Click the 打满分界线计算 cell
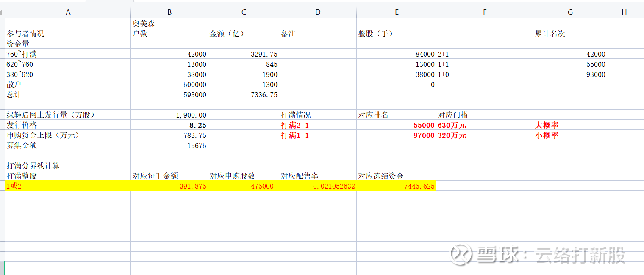 pos(68,165)
